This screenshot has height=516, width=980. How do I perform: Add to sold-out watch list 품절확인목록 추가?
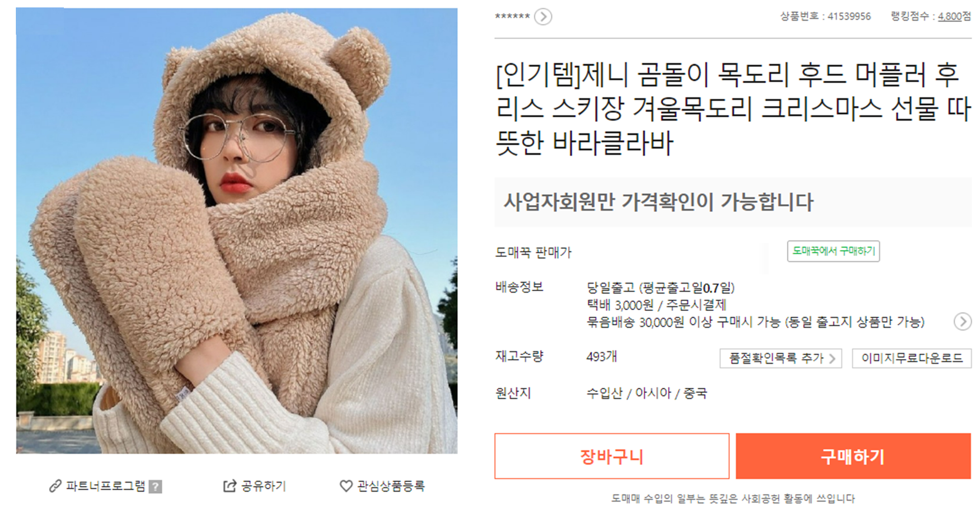coord(780,358)
